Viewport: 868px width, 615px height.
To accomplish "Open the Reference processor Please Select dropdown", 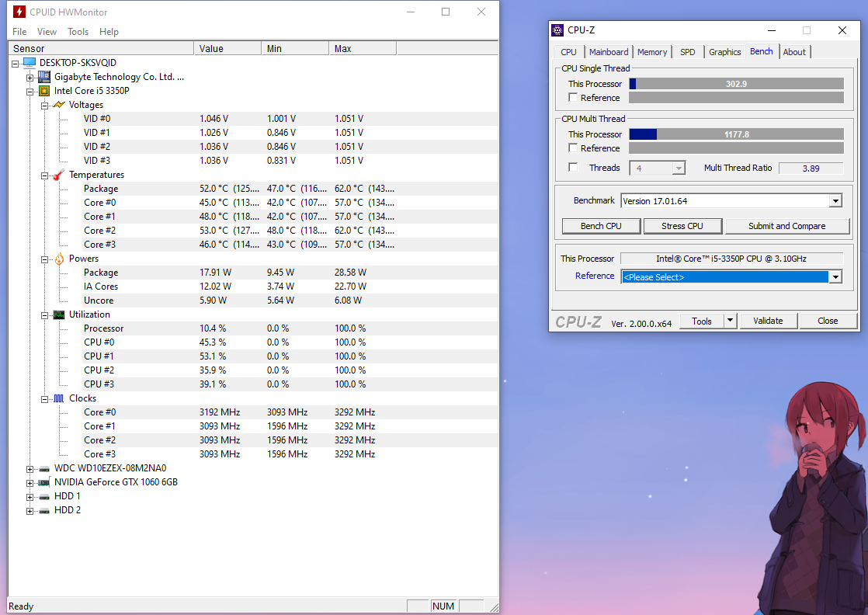I will coord(835,277).
